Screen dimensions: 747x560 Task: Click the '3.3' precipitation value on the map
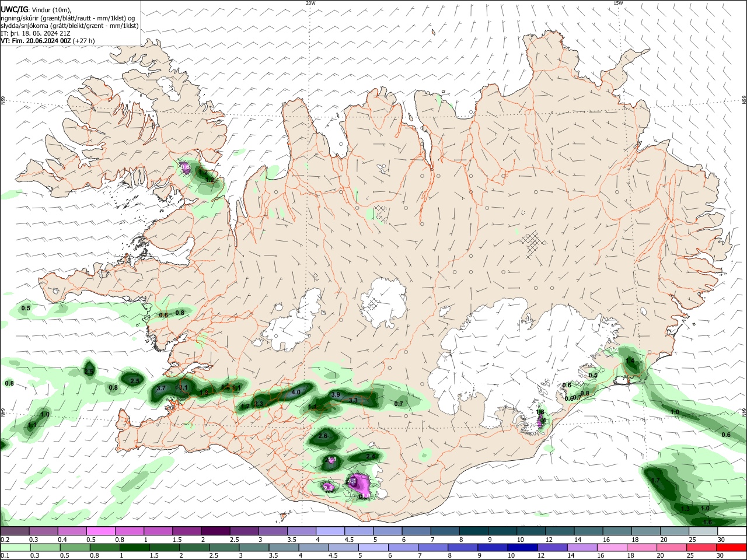(x=353, y=401)
